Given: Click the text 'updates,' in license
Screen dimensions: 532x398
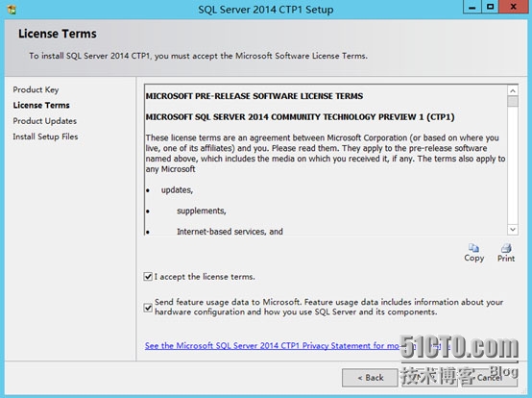Looking at the screenshot, I should [x=177, y=189].
